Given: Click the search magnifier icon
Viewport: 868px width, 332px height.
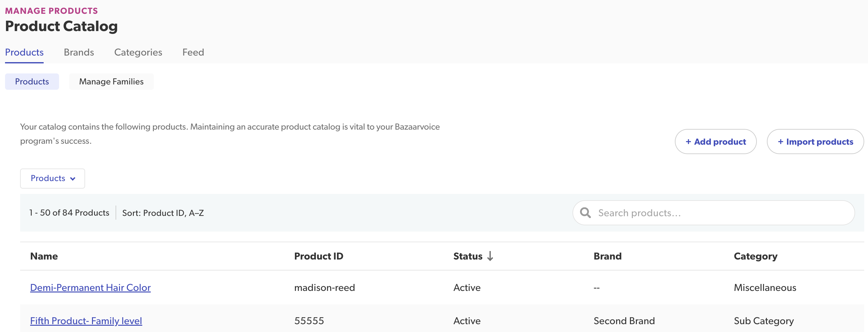Looking at the screenshot, I should coord(585,213).
